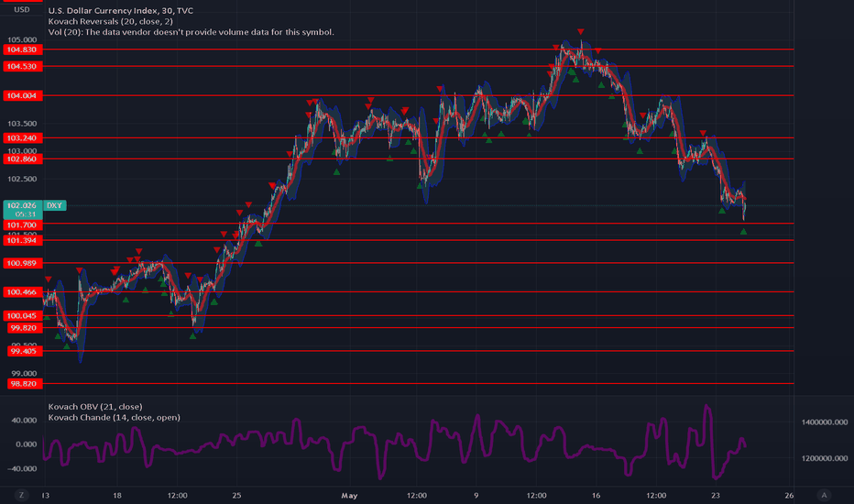The image size is (854, 504).
Task: Click the A auto-scale button at bottom right
Action: (824, 495)
